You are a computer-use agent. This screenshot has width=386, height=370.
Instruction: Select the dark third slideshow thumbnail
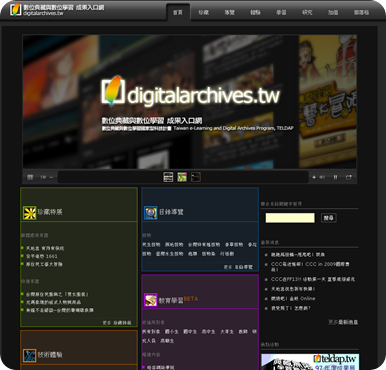click(196, 177)
